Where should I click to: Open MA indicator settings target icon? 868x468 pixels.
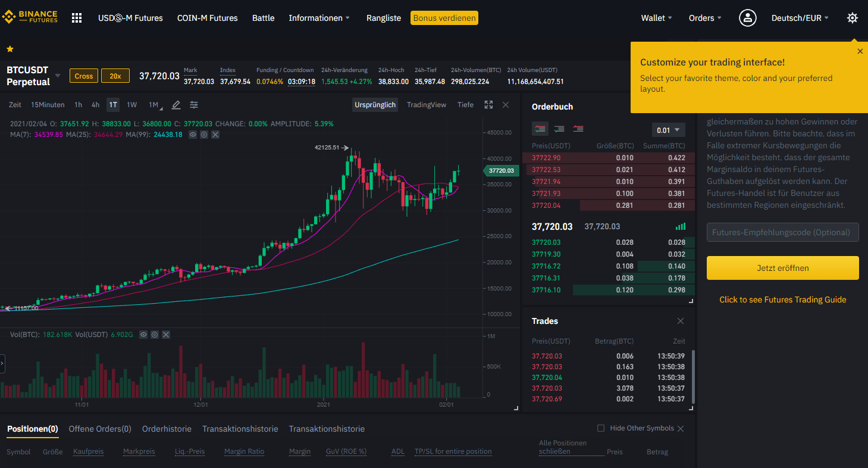pyautogui.click(x=204, y=135)
